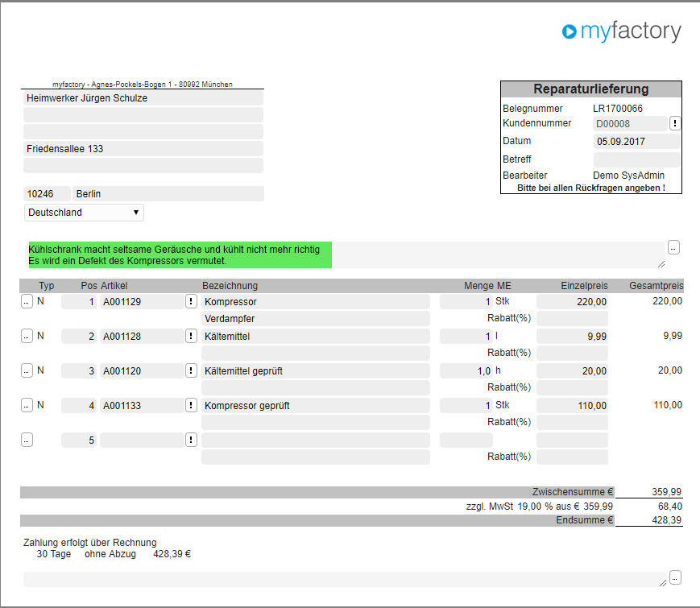Click the Bezeichnung field Kompressor
Image resolution: width=700 pixels, height=608 pixels.
pyautogui.click(x=316, y=302)
